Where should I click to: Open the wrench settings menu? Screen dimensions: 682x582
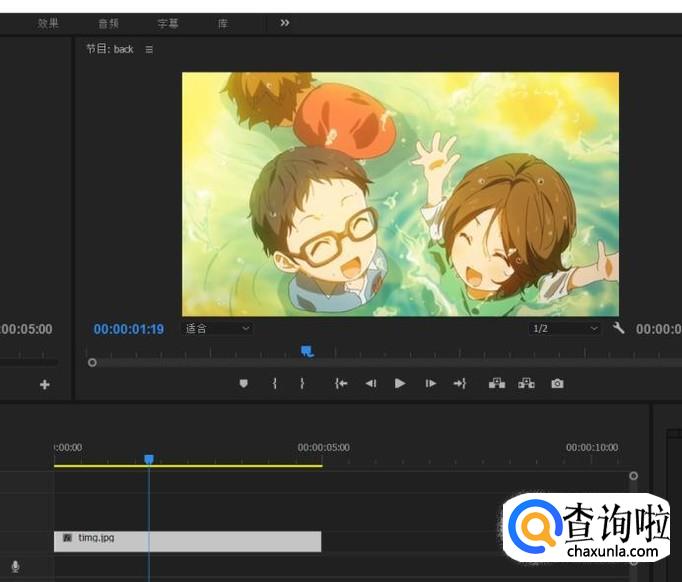pyautogui.click(x=619, y=328)
